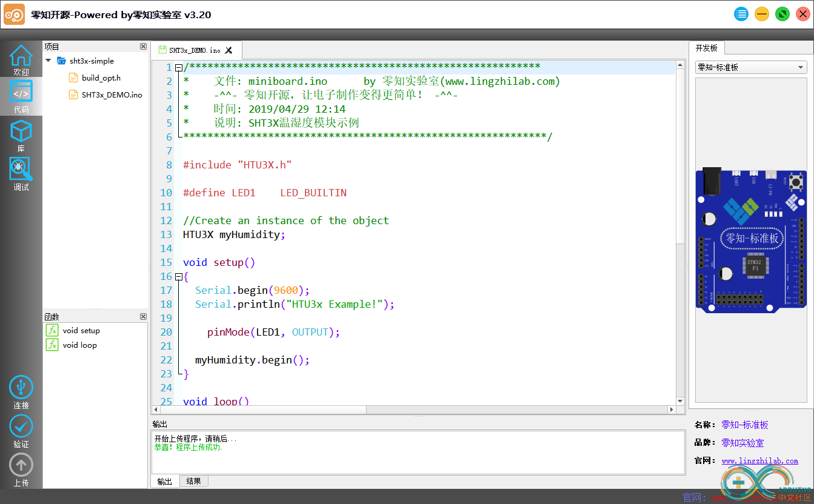Click the HTU3X myHumidity declaration line
The width and height of the screenshot is (814, 504).
pyautogui.click(x=234, y=234)
